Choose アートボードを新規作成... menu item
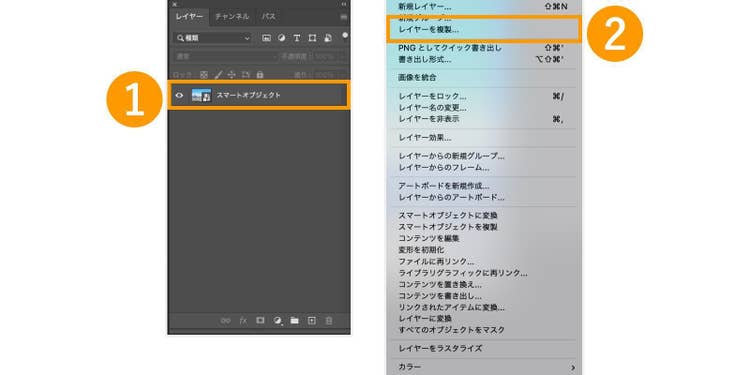750x375 pixels. [484, 186]
